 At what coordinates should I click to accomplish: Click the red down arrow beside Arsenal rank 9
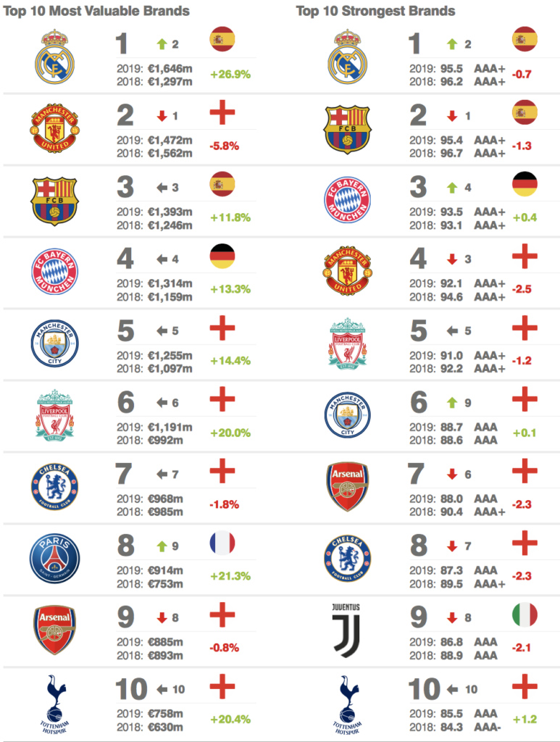162,617
